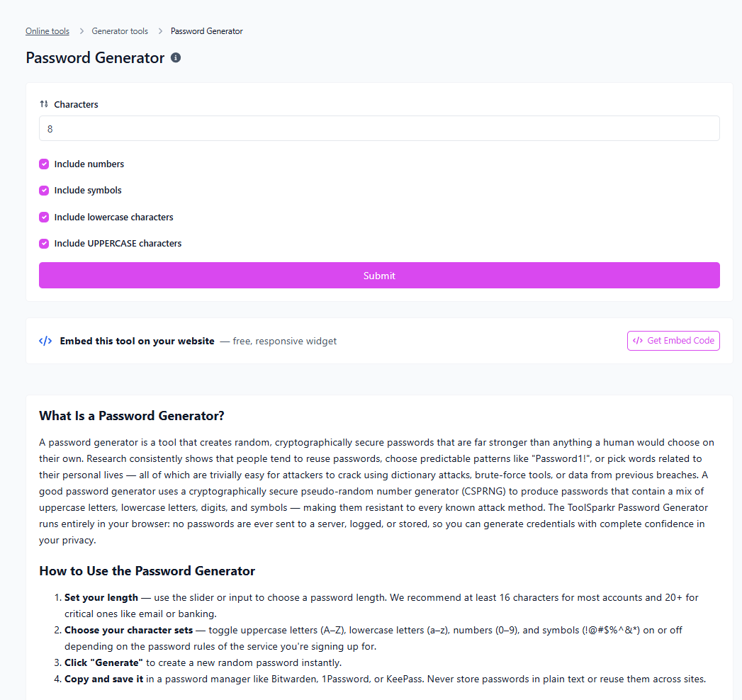Click the "What Is a Password Generator?" heading
The image size is (742, 700).
click(x=132, y=415)
